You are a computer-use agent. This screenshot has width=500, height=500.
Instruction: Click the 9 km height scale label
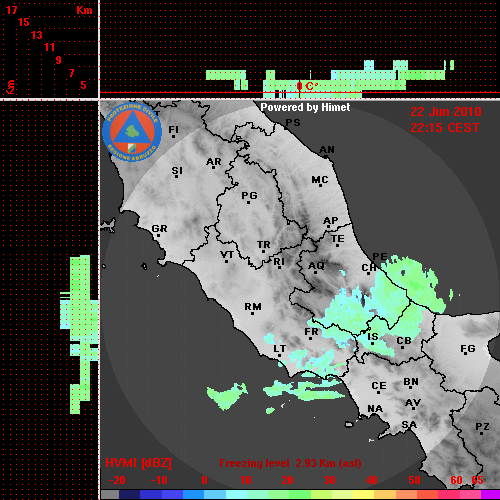click(59, 60)
